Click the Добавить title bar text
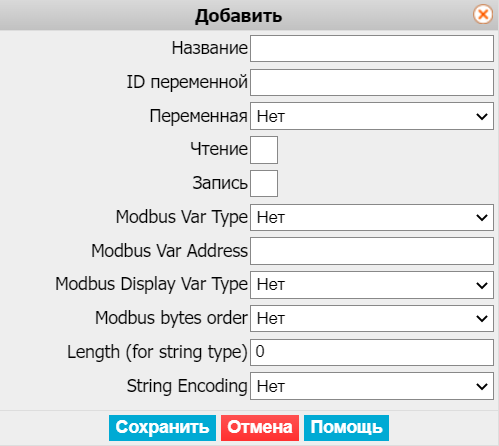Screen dimensions: 499x446 (x=238, y=16)
